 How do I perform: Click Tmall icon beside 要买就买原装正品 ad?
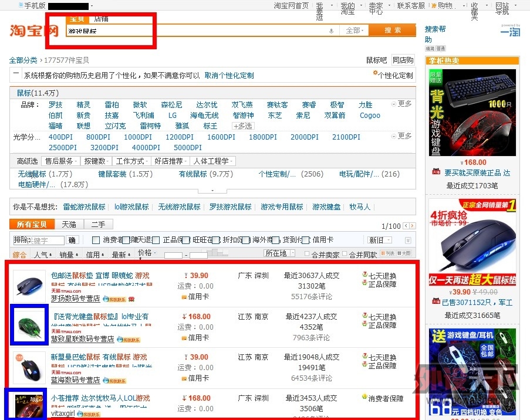[436, 172]
